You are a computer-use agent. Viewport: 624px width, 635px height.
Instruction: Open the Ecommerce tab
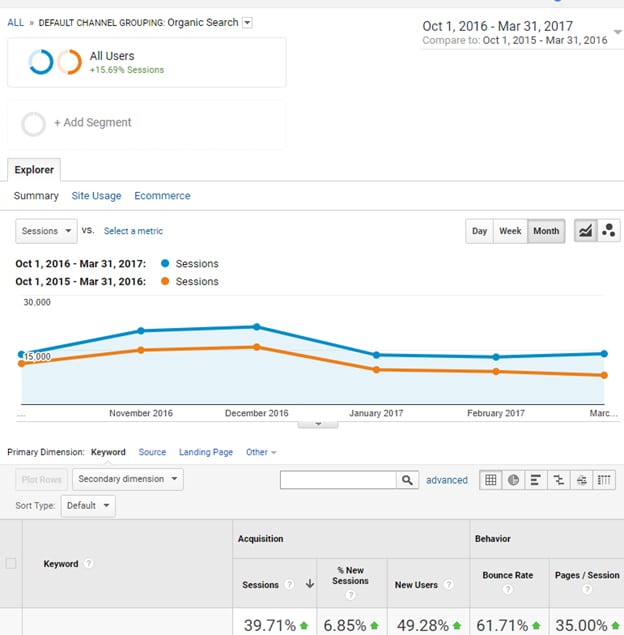click(162, 196)
